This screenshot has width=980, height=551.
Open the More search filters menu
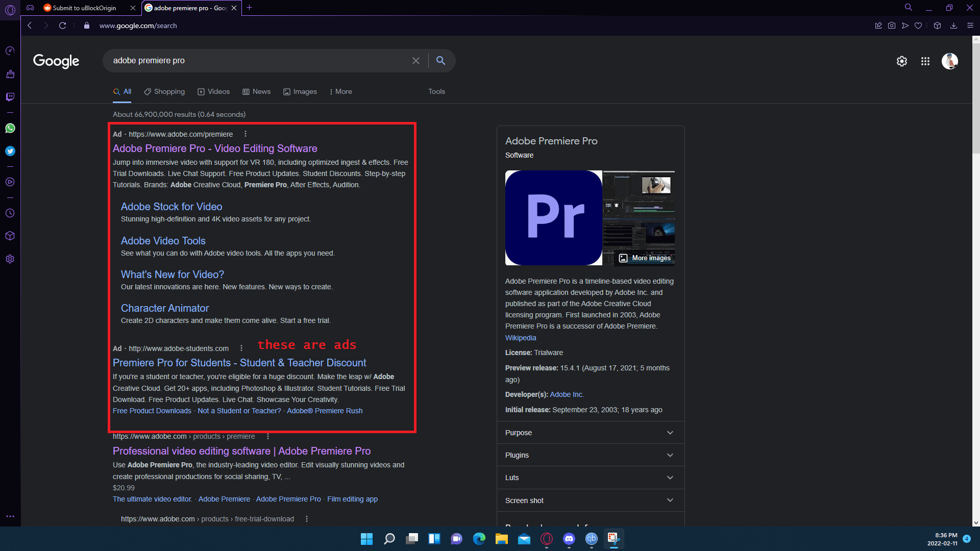340,92
